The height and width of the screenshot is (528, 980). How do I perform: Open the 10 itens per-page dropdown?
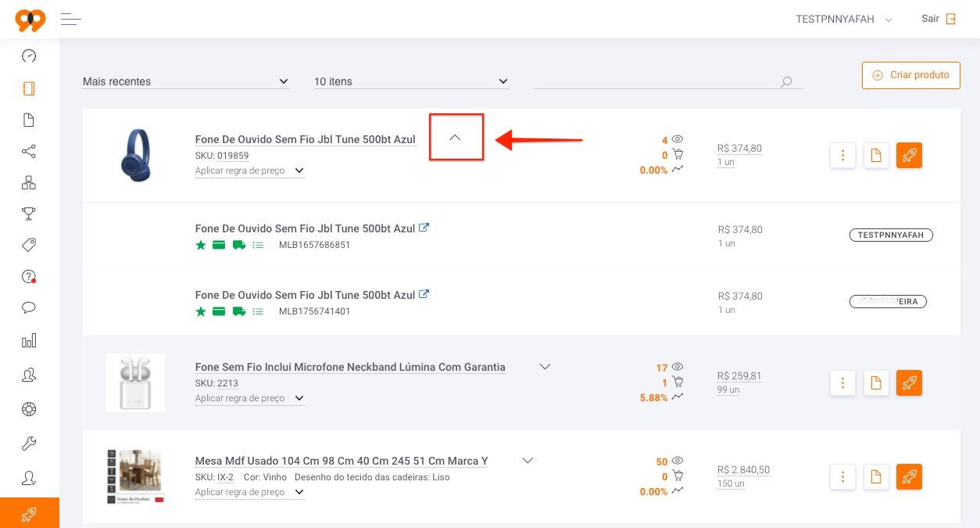[x=412, y=81]
